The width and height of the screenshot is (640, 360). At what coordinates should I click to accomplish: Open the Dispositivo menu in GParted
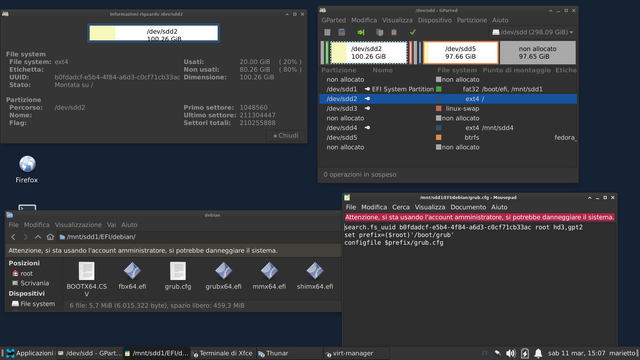pyautogui.click(x=435, y=20)
